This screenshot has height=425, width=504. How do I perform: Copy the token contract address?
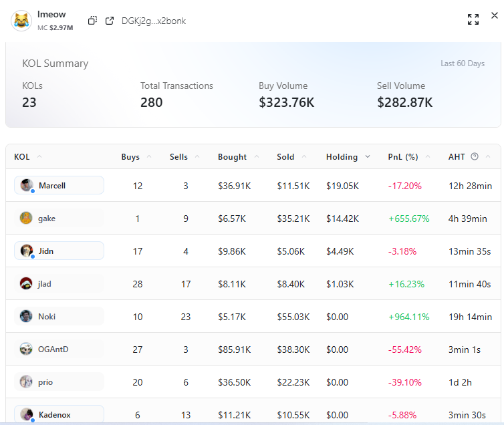pos(92,21)
